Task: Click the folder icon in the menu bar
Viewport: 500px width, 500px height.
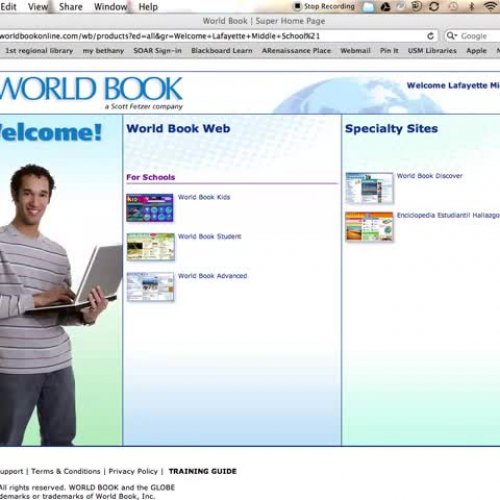Action: [x=368, y=7]
